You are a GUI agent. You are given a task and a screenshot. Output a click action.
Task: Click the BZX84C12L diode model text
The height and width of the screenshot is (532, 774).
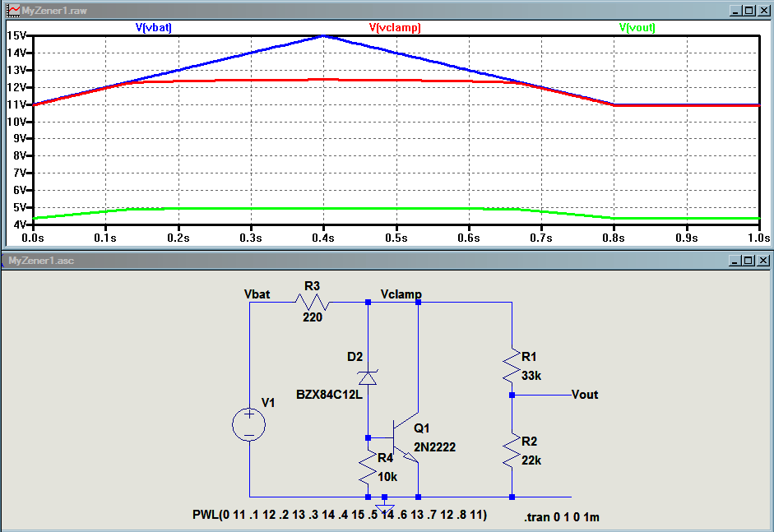pyautogui.click(x=329, y=395)
